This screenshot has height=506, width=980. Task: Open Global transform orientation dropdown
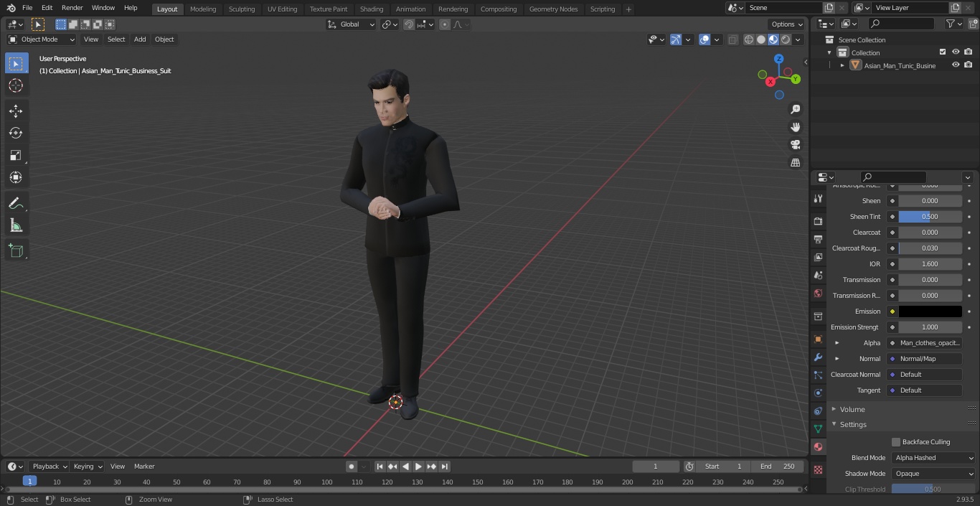(x=352, y=24)
